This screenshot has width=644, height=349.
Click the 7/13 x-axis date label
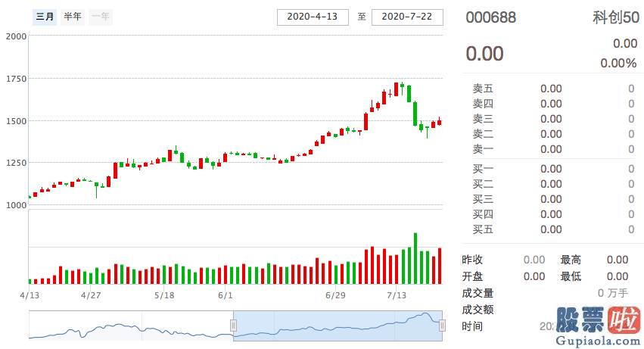click(397, 295)
